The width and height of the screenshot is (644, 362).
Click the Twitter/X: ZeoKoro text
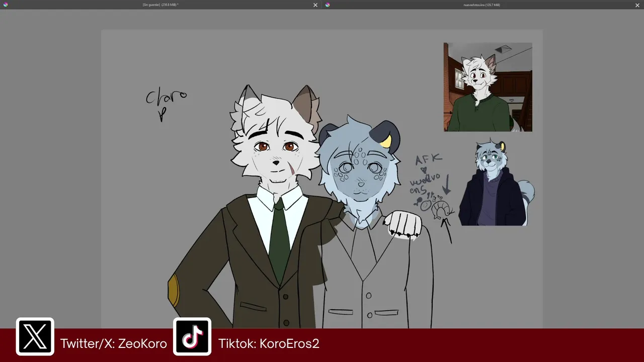coord(114,344)
